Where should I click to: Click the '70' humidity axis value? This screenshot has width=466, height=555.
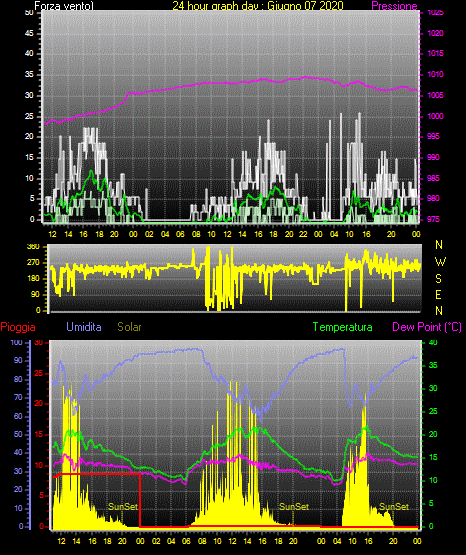click(18, 397)
